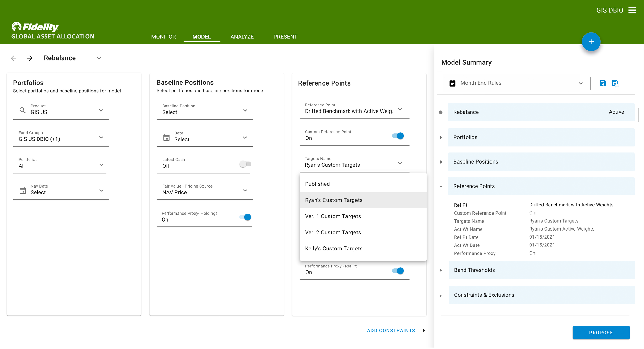Screen dimensions: 644x349
Task: Click the search icon in Product field
Action: coord(23,110)
